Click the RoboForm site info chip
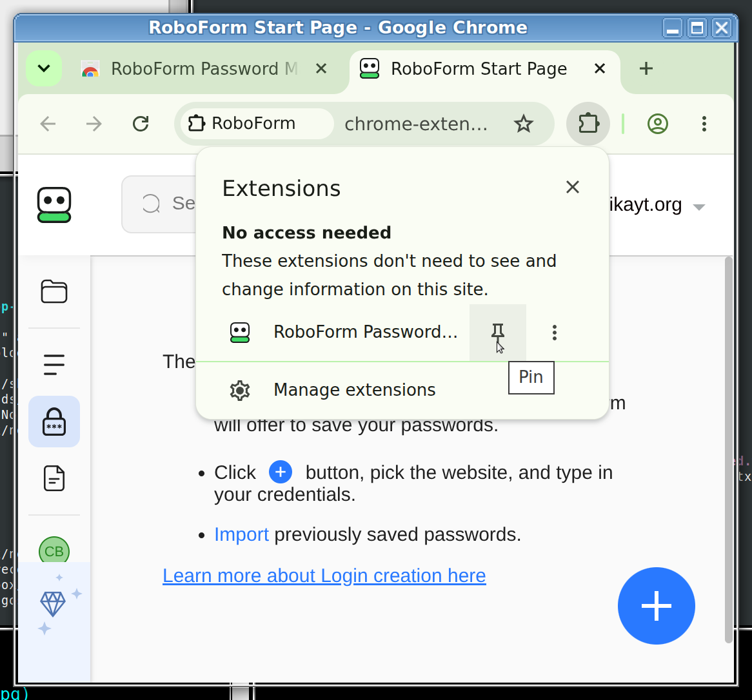752x700 pixels. [x=256, y=124]
